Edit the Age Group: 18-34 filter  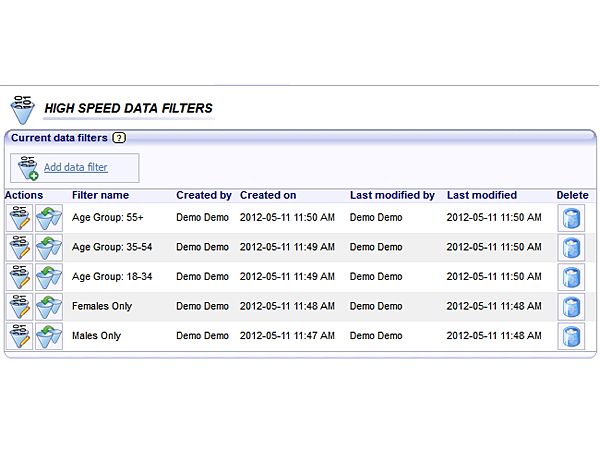click(x=19, y=277)
